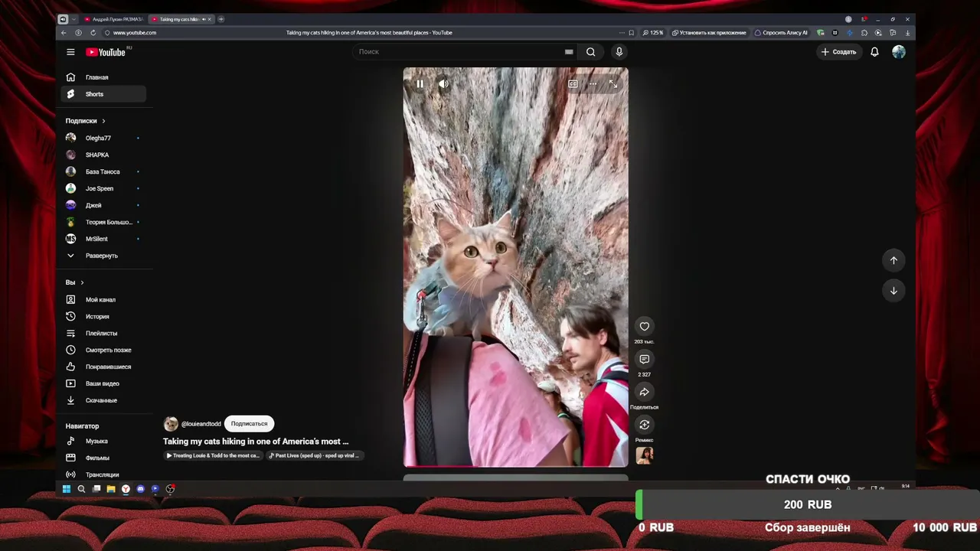This screenshot has width=980, height=551.
Task: Open the sound thumbnail under Ремикс
Action: click(645, 455)
